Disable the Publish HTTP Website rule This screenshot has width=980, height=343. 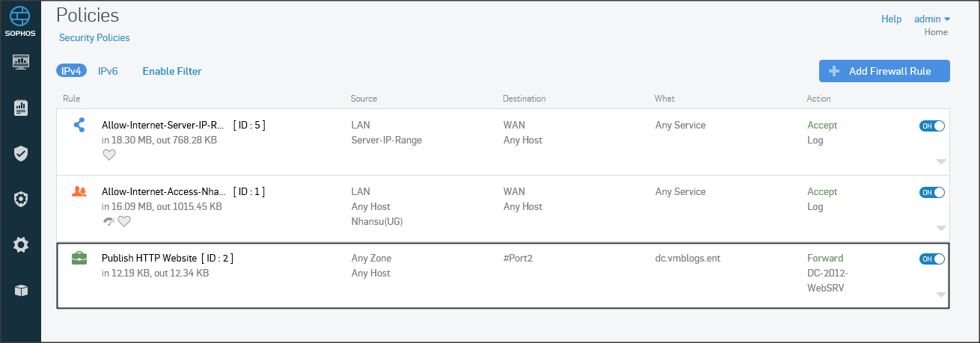[x=932, y=259]
